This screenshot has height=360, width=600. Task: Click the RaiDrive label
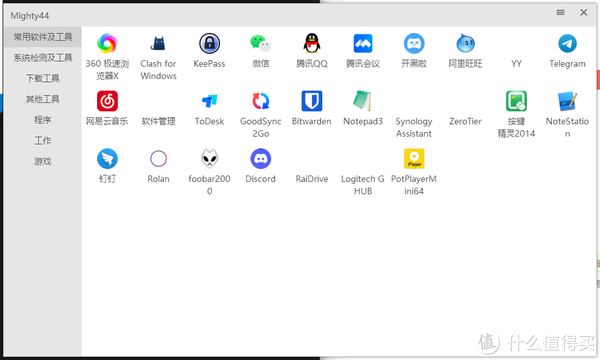tap(312, 179)
